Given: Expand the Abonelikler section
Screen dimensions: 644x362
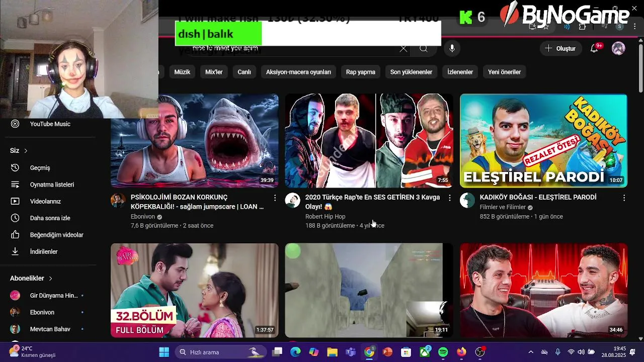Looking at the screenshot, I should [31, 278].
